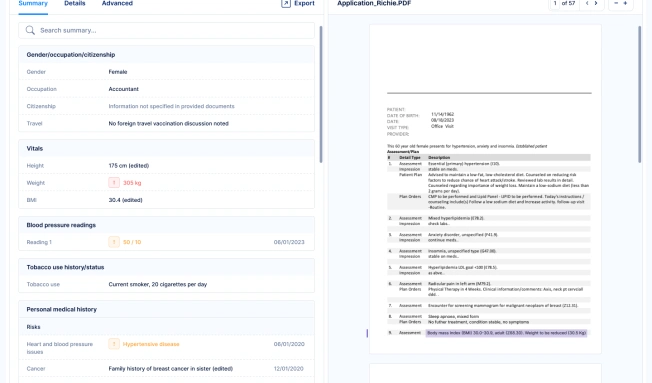Click the magnifier search icon
652x383 pixels.
[x=30, y=30]
